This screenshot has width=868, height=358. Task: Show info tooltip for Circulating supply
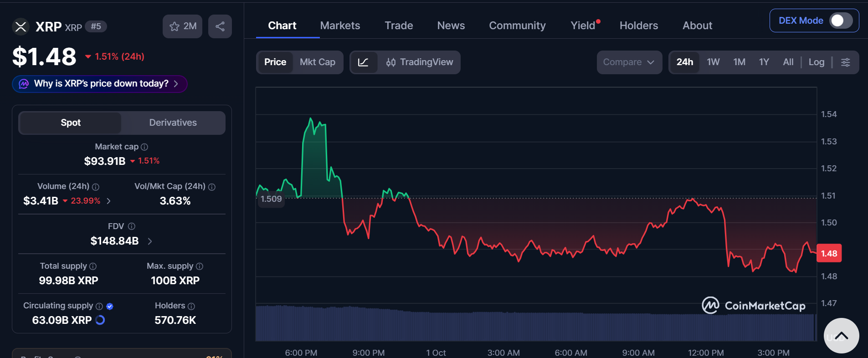pos(99,306)
